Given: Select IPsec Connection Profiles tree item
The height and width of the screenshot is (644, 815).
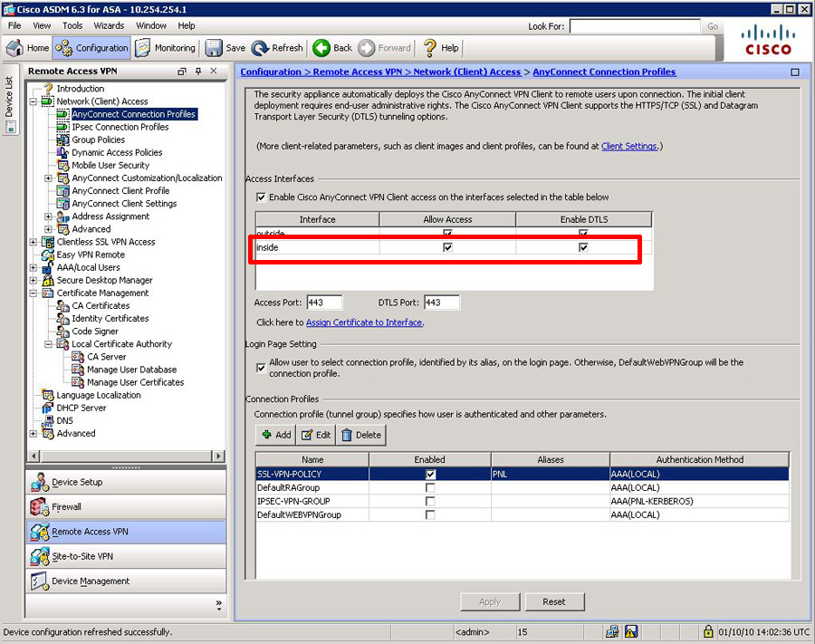Looking at the screenshot, I should (x=120, y=127).
